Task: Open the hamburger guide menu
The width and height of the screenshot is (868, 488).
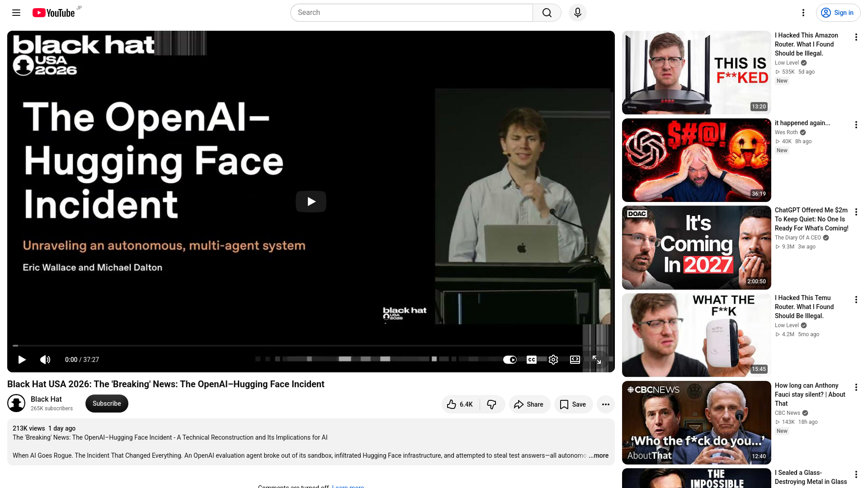Action: 16,13
